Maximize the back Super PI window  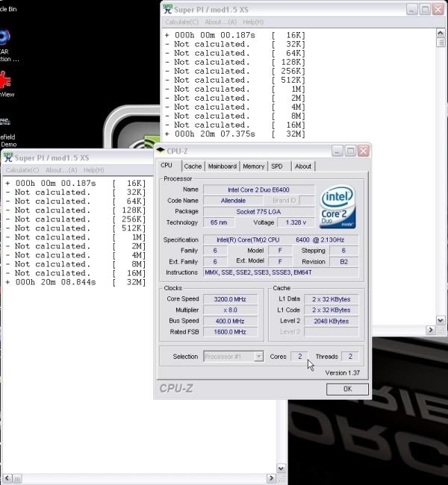(425, 10)
